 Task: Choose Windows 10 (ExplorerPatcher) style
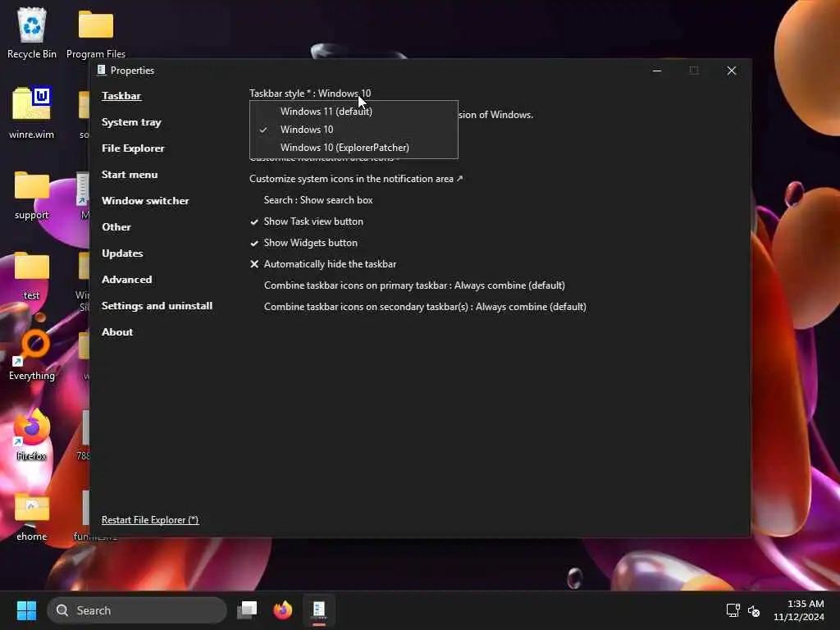pyautogui.click(x=354, y=148)
